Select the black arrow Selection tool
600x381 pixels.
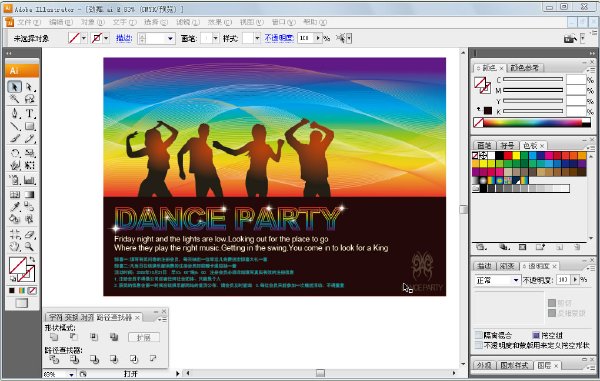click(x=15, y=87)
